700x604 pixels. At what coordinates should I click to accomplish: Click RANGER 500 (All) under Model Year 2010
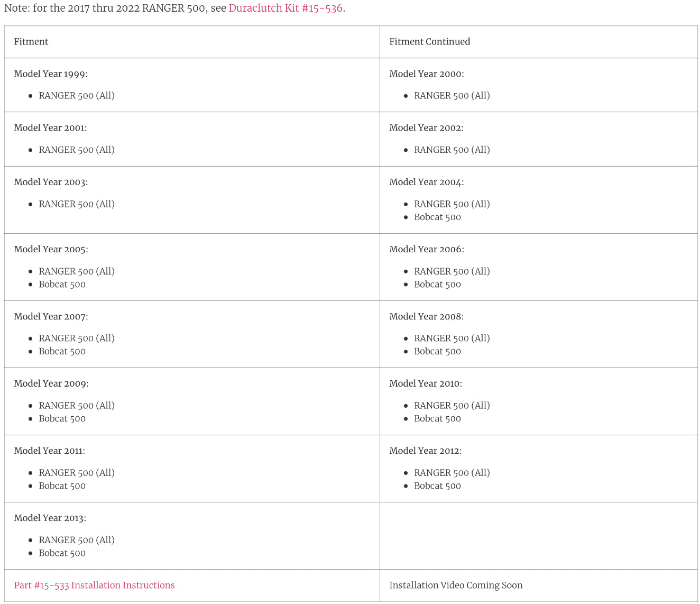[452, 405]
